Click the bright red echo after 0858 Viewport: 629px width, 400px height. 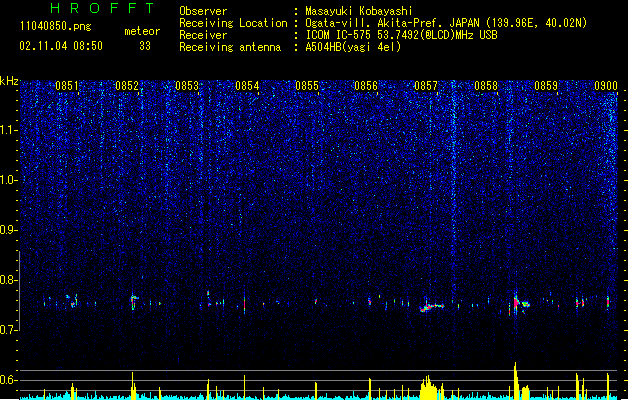point(516,303)
